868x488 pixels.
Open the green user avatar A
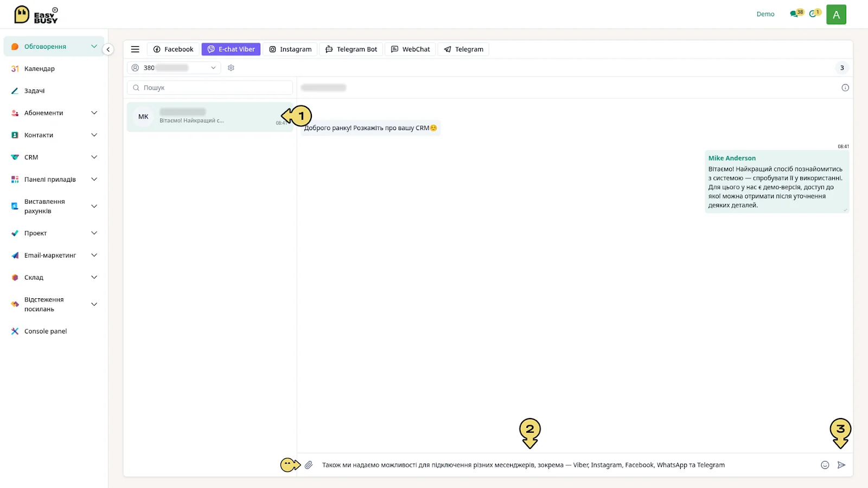(x=836, y=15)
